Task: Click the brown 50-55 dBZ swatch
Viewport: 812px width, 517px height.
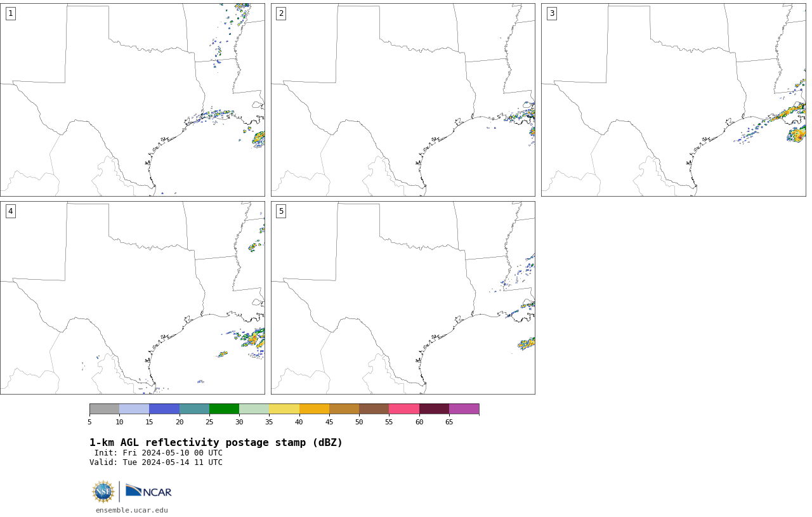Action: click(x=374, y=409)
